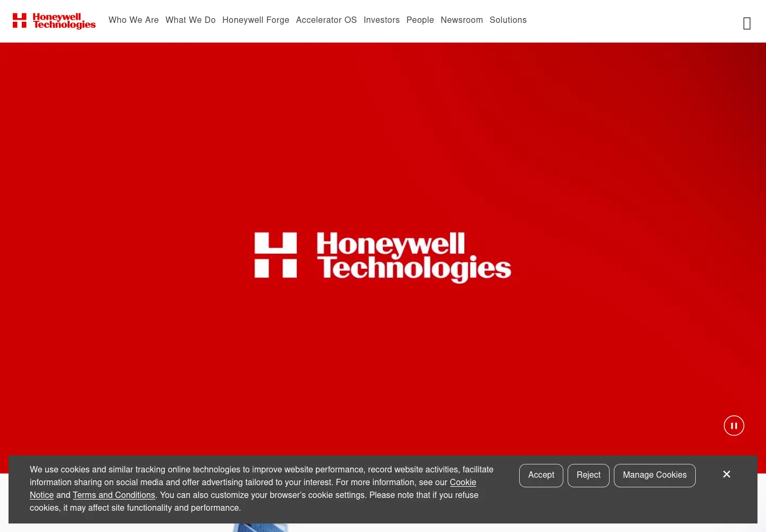
Task: Open the What We Do menu
Action: pyautogui.click(x=190, y=20)
